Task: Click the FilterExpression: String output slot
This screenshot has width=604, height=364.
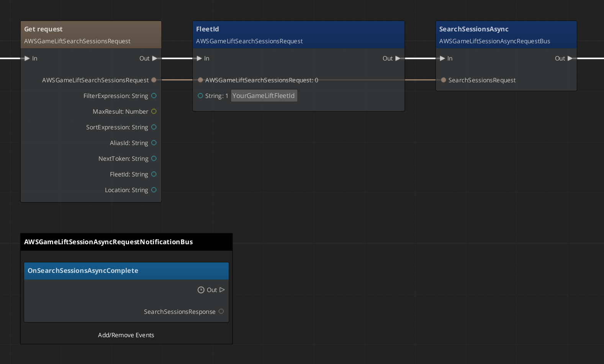Action: tap(154, 96)
